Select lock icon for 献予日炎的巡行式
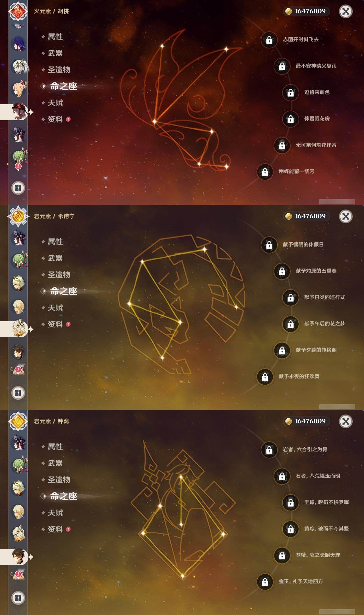Viewport: 364px width, 615px height. [290, 297]
